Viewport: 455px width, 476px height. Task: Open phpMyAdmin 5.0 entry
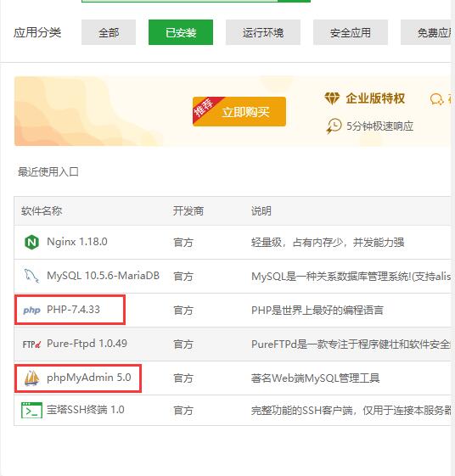(x=88, y=378)
